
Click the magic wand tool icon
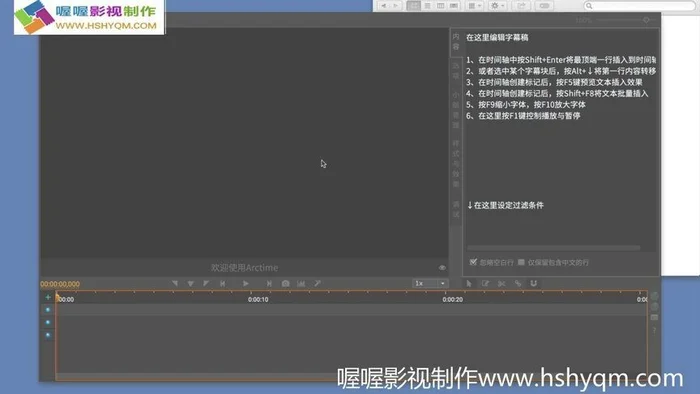317,283
